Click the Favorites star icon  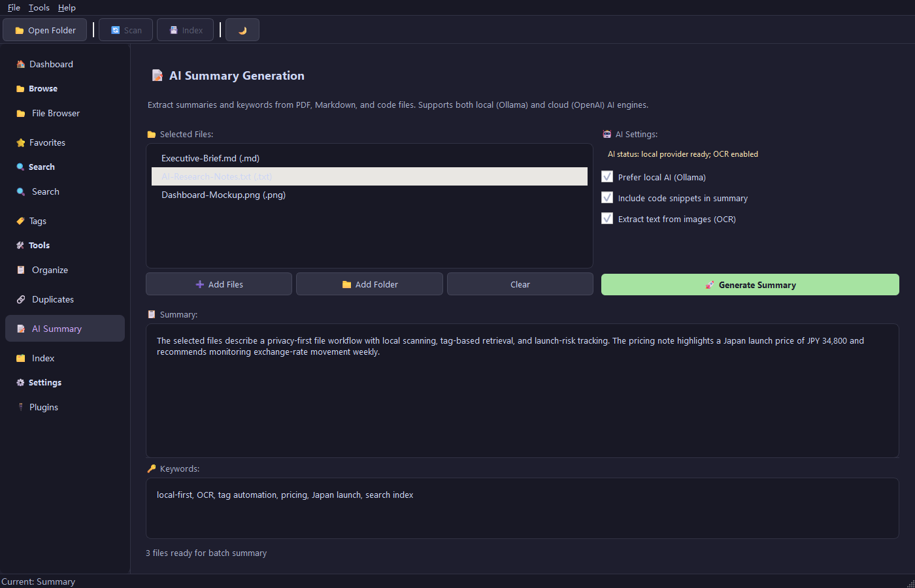pyautogui.click(x=20, y=142)
